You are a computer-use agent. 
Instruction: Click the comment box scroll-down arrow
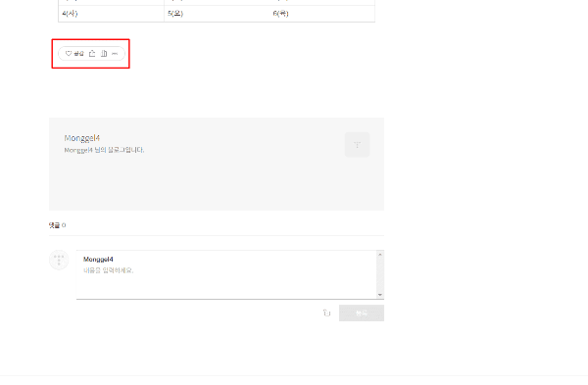point(380,295)
